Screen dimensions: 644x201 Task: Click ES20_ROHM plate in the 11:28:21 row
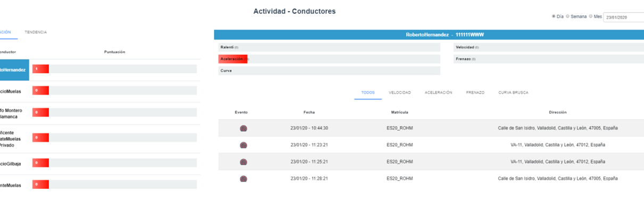pos(400,179)
